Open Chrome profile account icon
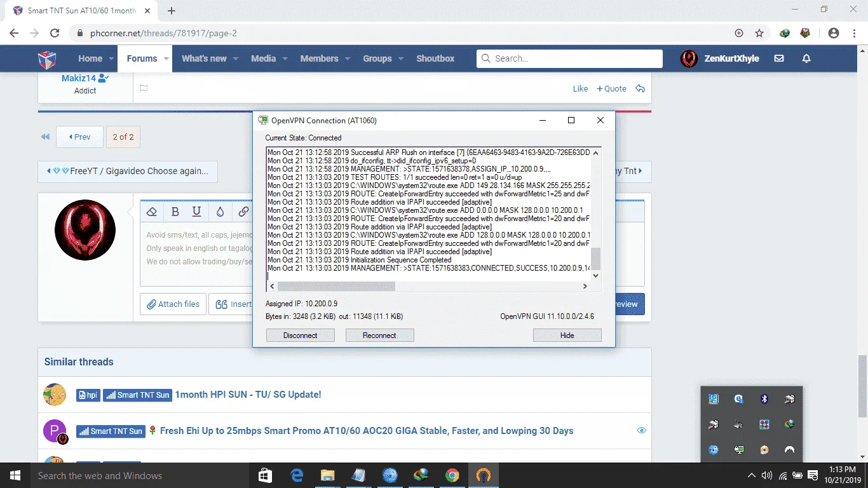This screenshot has width=868, height=488. click(x=834, y=33)
